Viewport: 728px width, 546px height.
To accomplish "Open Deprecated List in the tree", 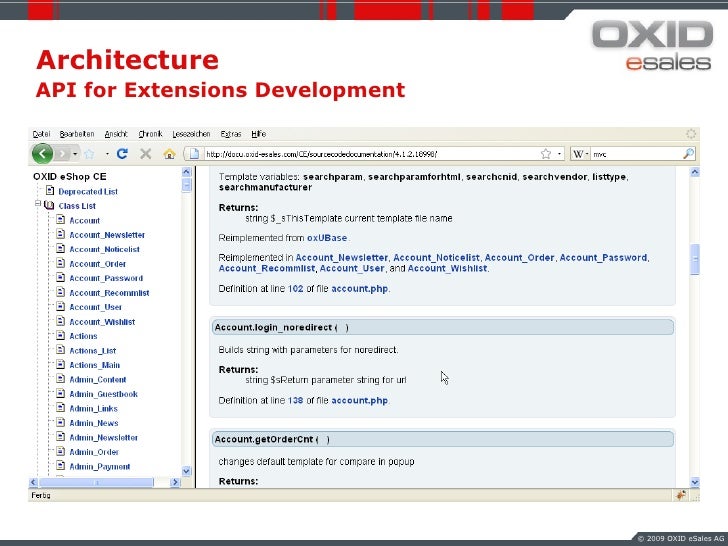I will [x=88, y=191].
